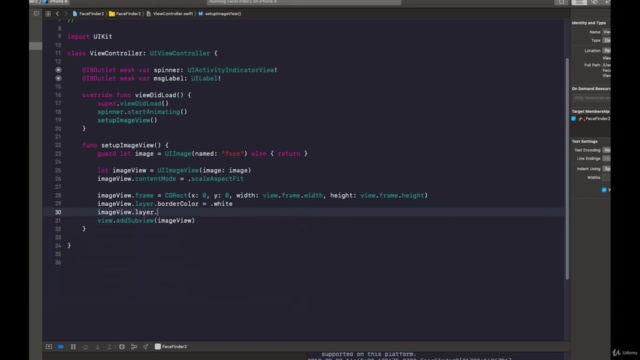Toggle the comment icon in the left gutter
This screenshot has height=360, width=640.
pyautogui.click(x=36, y=13)
